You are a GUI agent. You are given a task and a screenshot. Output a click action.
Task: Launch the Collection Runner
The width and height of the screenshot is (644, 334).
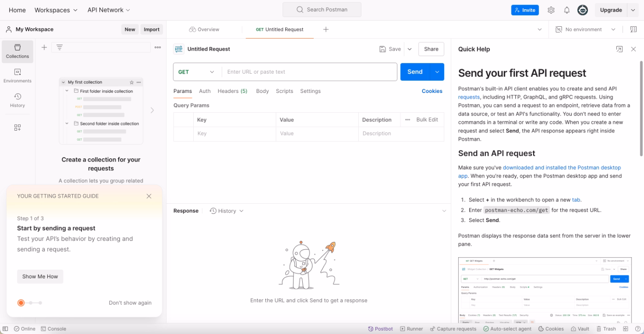(x=411, y=328)
